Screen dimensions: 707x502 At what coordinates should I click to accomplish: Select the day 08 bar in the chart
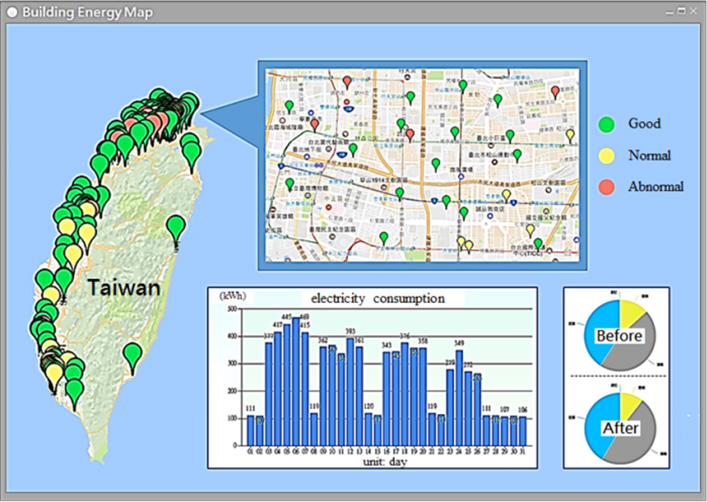pos(314,429)
